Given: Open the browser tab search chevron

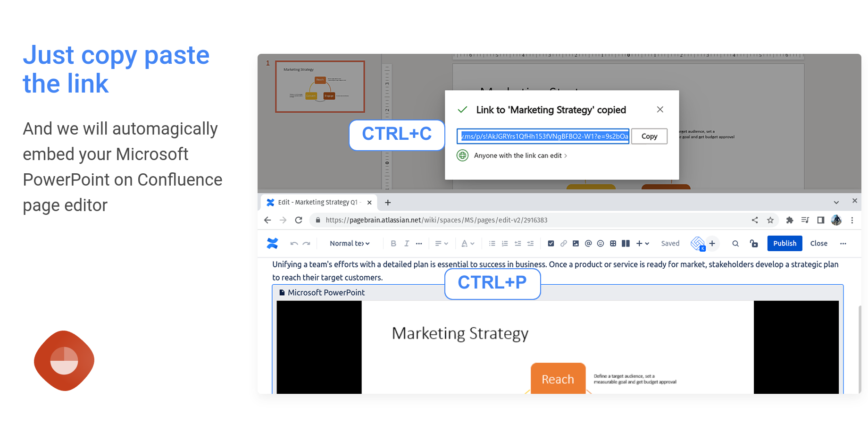Looking at the screenshot, I should tap(836, 203).
